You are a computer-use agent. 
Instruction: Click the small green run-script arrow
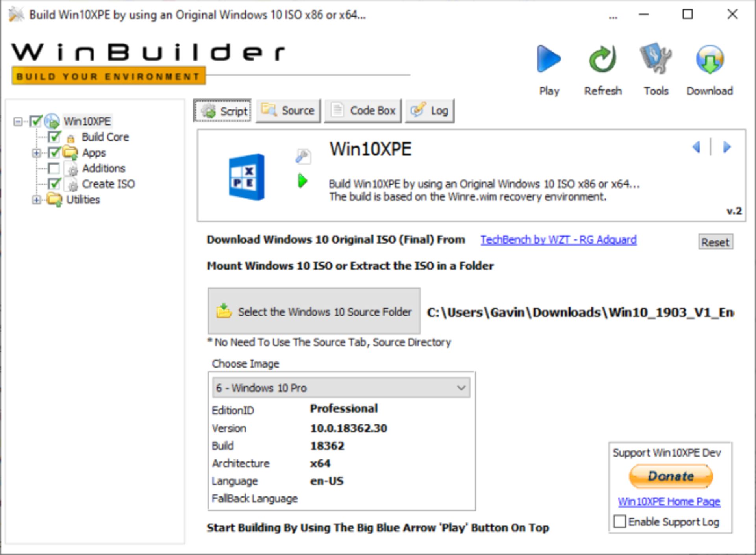[x=302, y=181]
